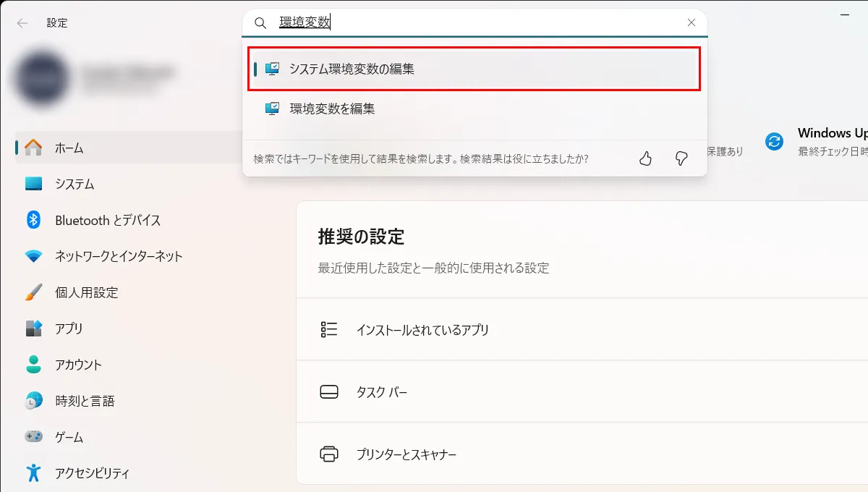Give thumbs up feedback on search results
Screen dimensions: 868x492
click(x=646, y=158)
